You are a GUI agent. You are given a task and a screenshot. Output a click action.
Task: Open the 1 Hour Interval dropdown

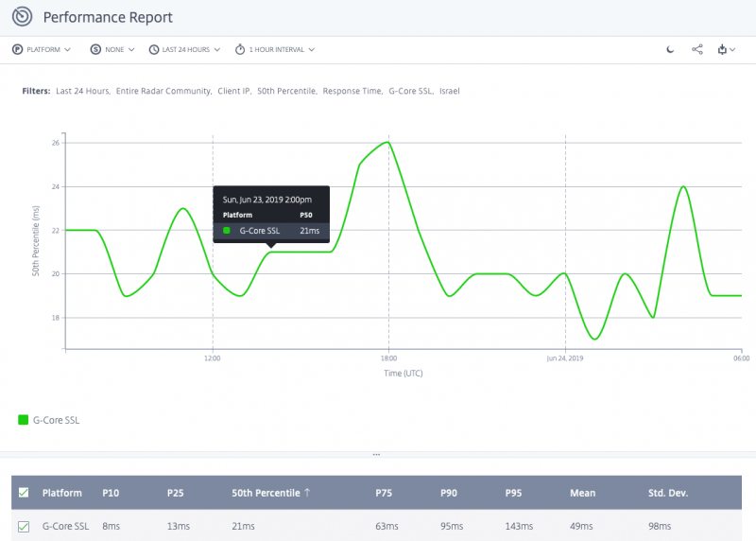point(281,49)
